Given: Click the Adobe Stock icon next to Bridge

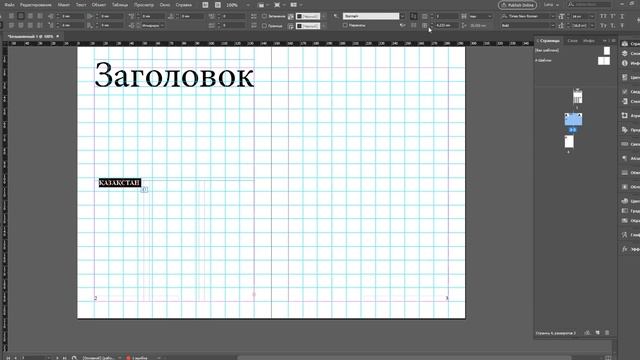Looking at the screenshot, I should 218,5.
